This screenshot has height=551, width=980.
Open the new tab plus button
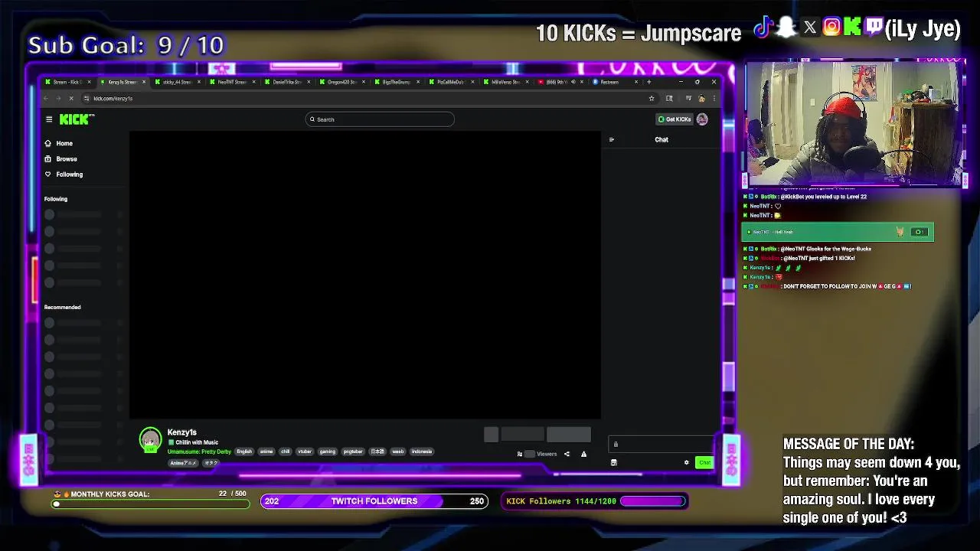[x=648, y=82]
